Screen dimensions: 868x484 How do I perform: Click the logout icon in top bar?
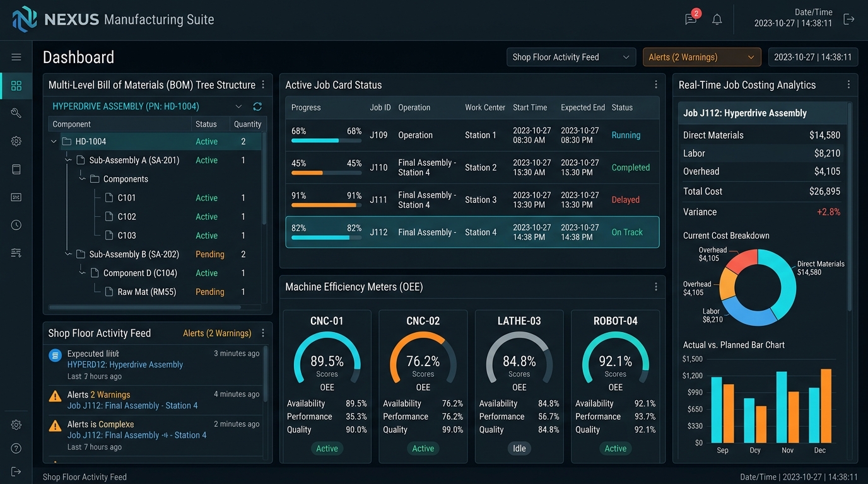tap(849, 20)
